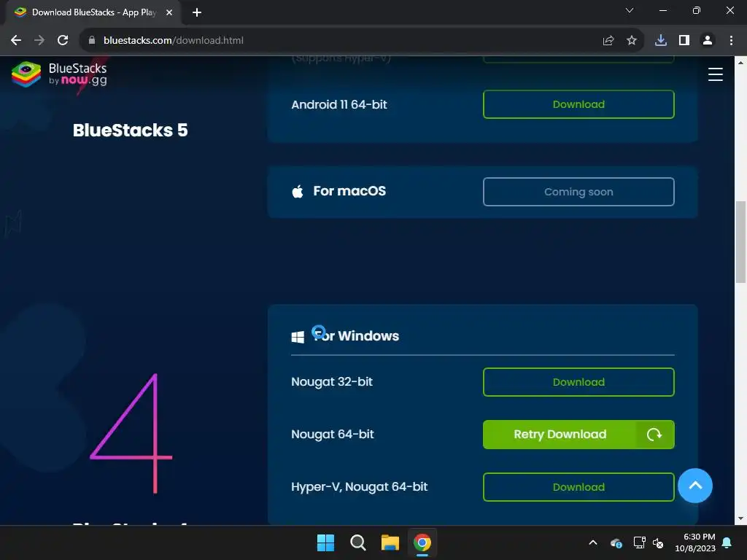Close the Download BlueStacks tab
This screenshot has height=560, width=747.
(x=169, y=12)
